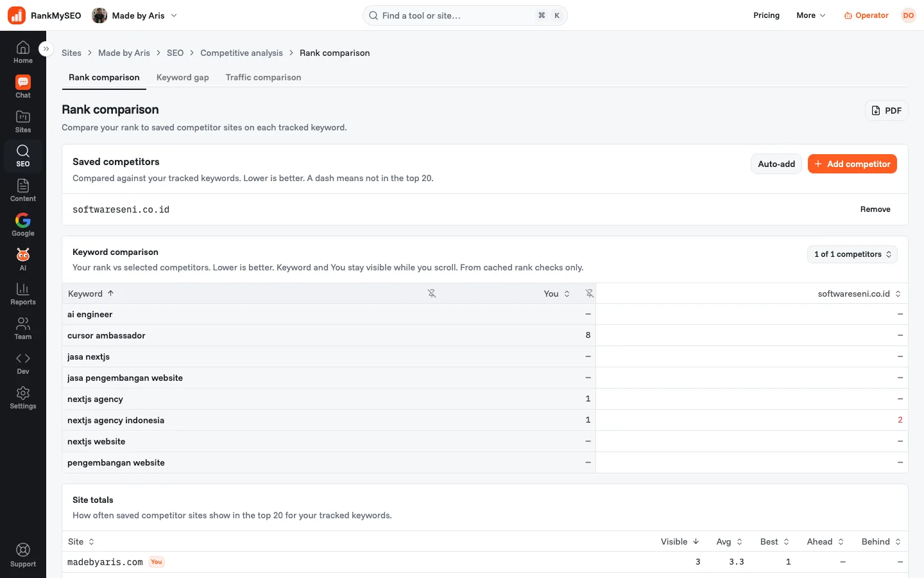
Task: Expand the More menu
Action: click(811, 15)
